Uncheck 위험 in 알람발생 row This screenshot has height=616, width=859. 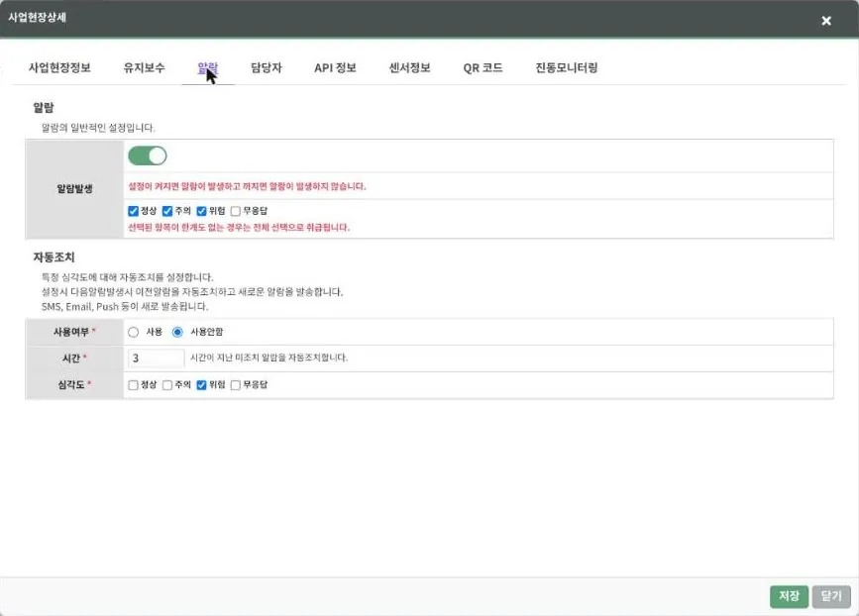[x=201, y=211]
